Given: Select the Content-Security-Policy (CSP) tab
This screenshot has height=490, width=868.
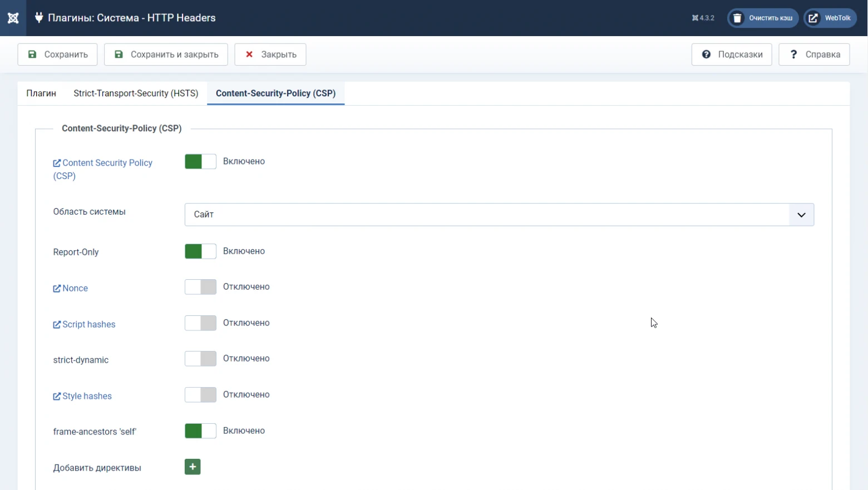Looking at the screenshot, I should (276, 93).
